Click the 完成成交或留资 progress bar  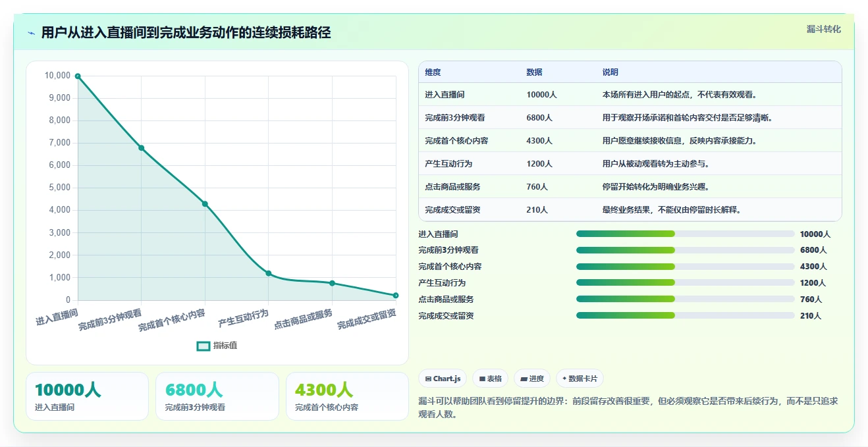click(x=686, y=315)
